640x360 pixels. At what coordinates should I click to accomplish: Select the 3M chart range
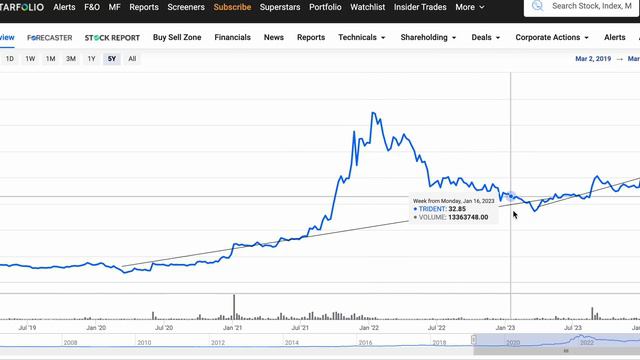pyautogui.click(x=71, y=59)
